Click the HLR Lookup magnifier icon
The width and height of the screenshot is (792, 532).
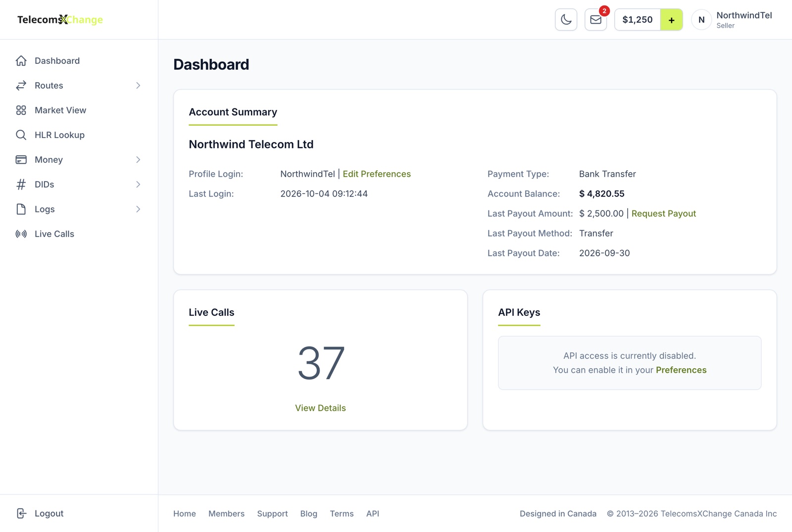click(x=21, y=135)
